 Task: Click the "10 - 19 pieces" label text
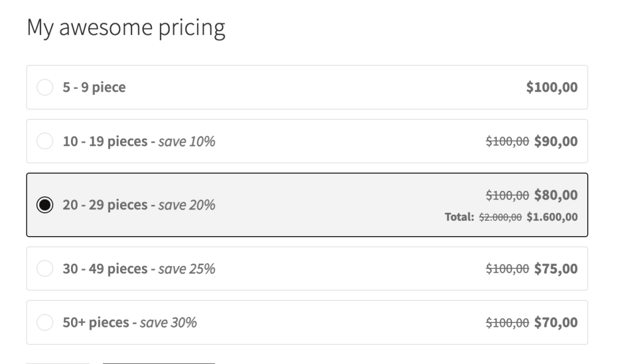105,141
